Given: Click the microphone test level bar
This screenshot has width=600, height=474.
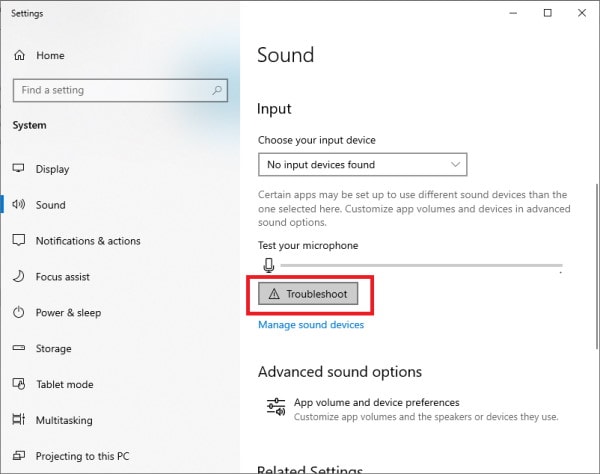Looking at the screenshot, I should (x=421, y=265).
